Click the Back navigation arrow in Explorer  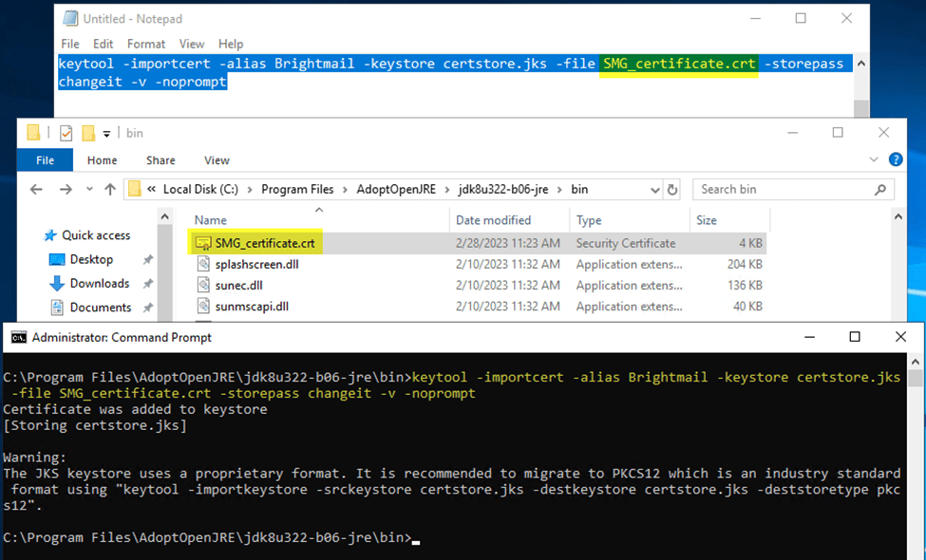[36, 189]
